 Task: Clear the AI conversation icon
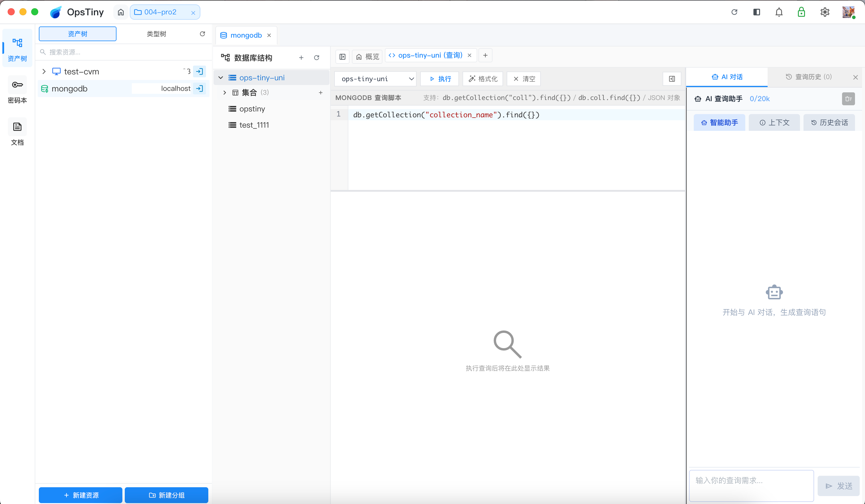point(849,99)
